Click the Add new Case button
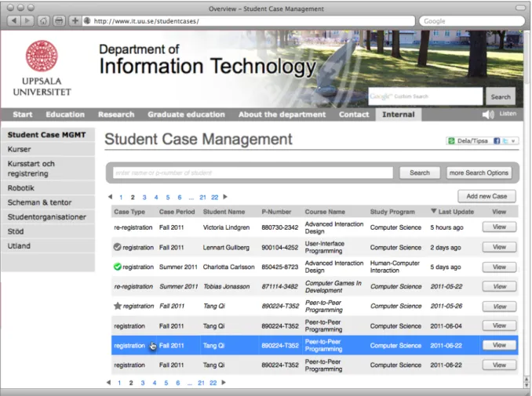Screen dimensions: 532x396 point(486,196)
